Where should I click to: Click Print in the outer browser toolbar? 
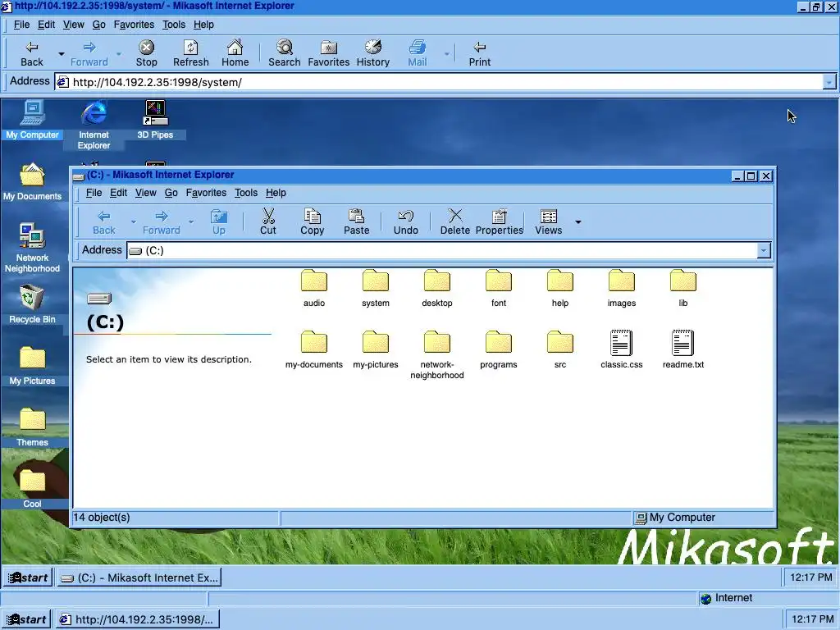click(479, 53)
